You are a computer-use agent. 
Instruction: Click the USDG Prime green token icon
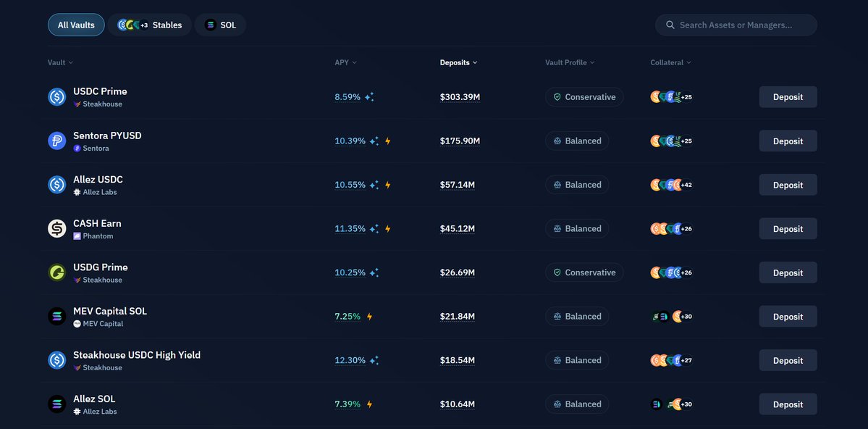(57, 273)
